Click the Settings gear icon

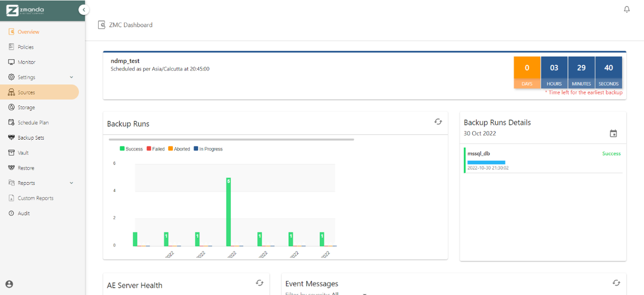tap(11, 77)
